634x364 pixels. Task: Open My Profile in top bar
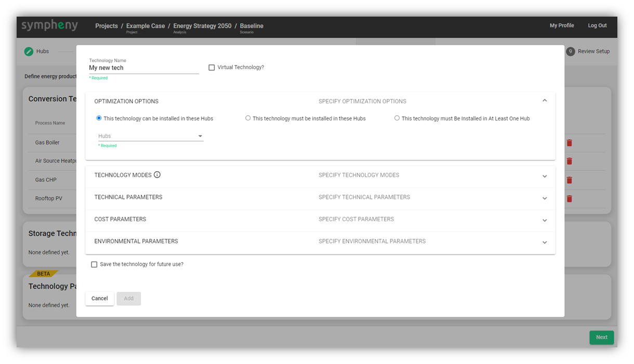pos(562,25)
